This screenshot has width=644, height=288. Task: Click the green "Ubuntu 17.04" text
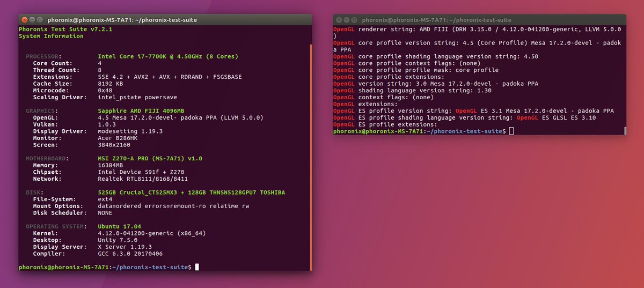pos(119,227)
